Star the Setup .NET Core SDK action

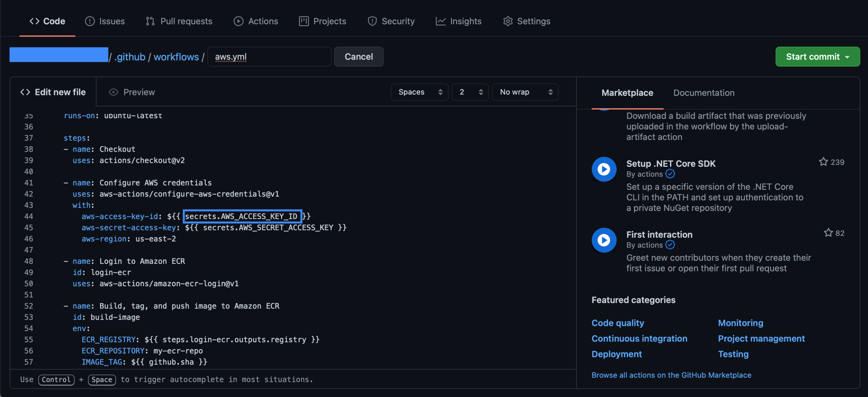[823, 162]
